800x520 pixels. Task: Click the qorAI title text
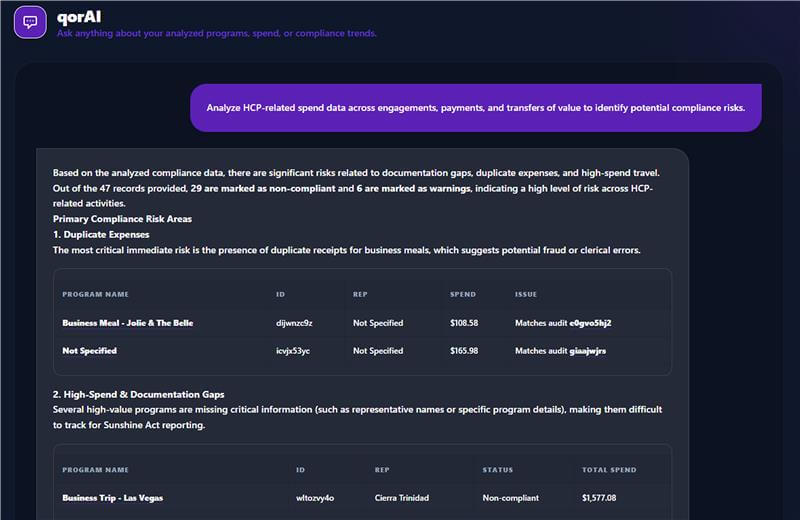[79, 17]
